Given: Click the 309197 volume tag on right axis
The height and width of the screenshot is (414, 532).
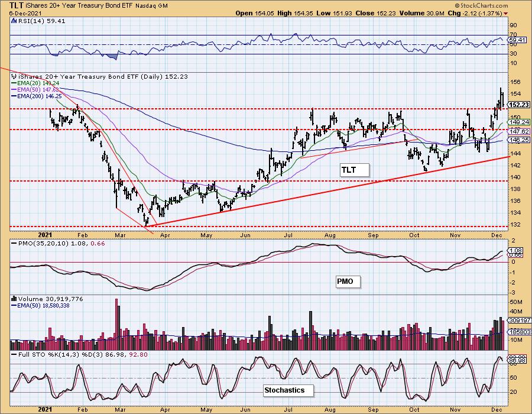Looking at the screenshot, I should click(519, 320).
